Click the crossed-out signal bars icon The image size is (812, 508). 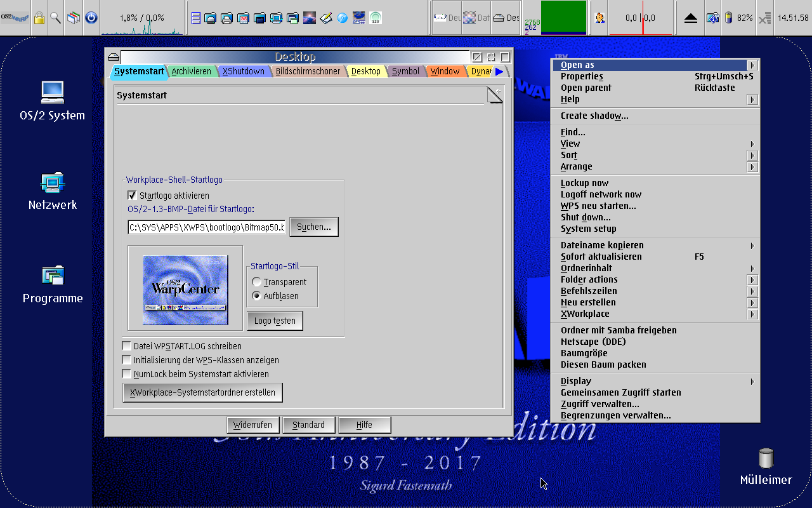(x=765, y=18)
